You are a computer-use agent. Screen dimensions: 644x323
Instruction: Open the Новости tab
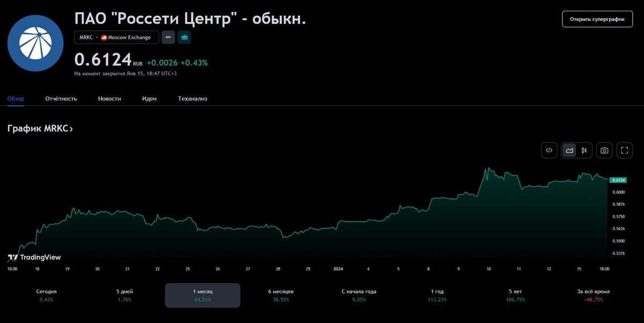pyautogui.click(x=109, y=98)
